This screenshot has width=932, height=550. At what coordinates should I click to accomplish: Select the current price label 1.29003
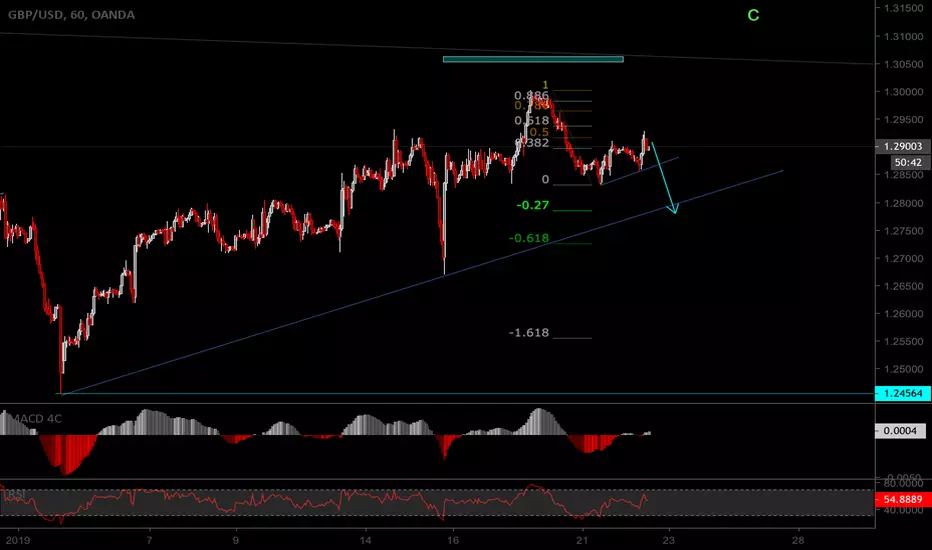point(903,146)
